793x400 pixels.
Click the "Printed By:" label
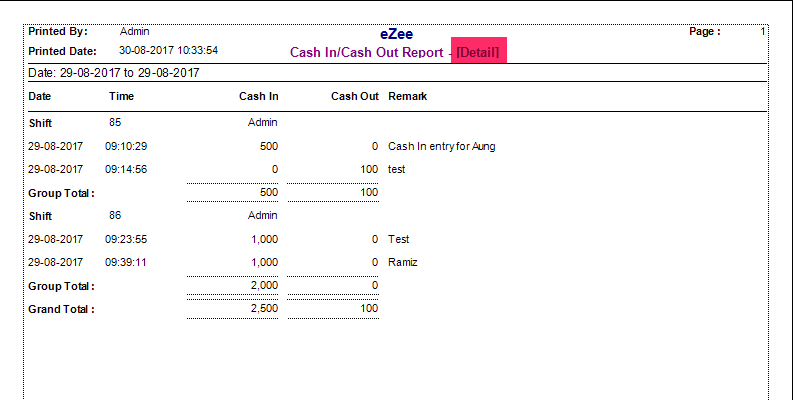(x=58, y=31)
